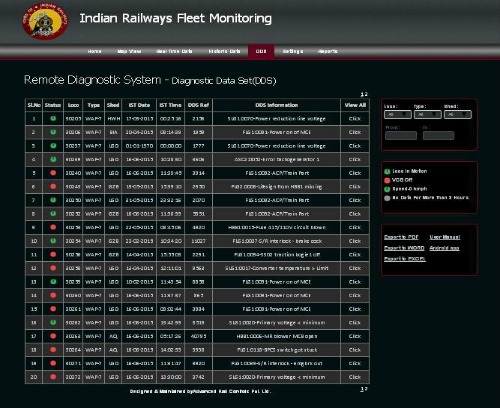Click the green status icon in row 10

pos(53,241)
